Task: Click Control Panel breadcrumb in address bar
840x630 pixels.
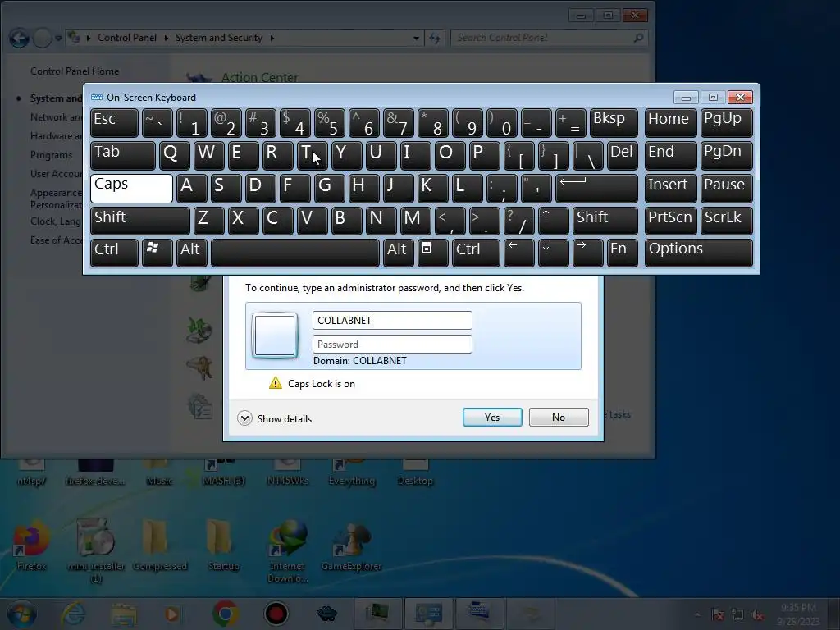Action: point(127,38)
